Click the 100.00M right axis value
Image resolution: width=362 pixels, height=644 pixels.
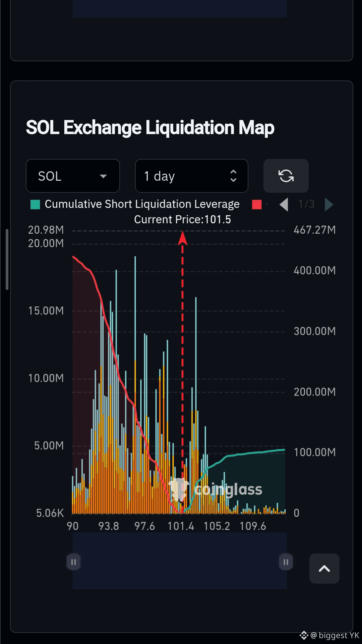pos(315,452)
